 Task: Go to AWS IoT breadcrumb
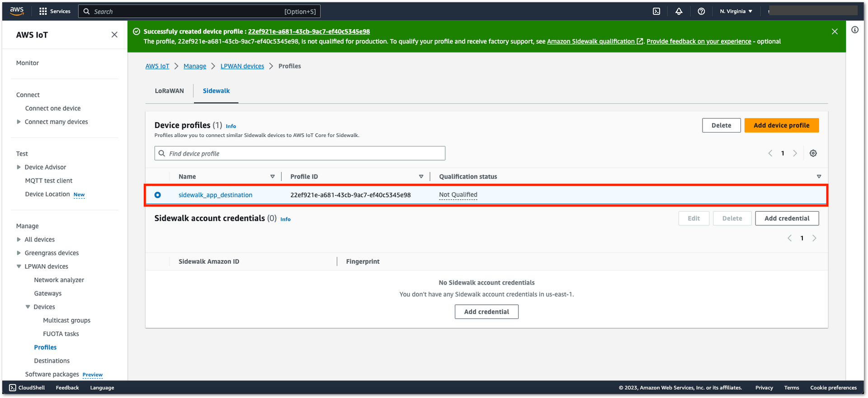click(x=157, y=66)
